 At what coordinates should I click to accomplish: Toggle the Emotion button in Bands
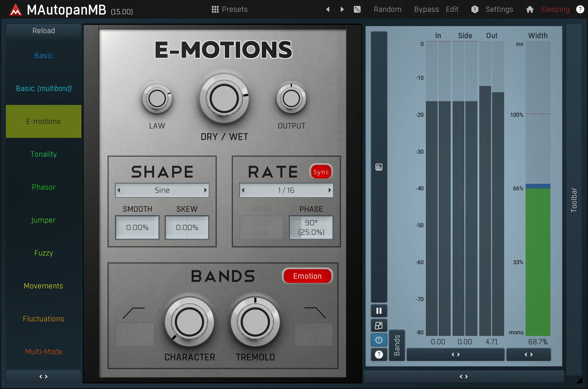[307, 276]
